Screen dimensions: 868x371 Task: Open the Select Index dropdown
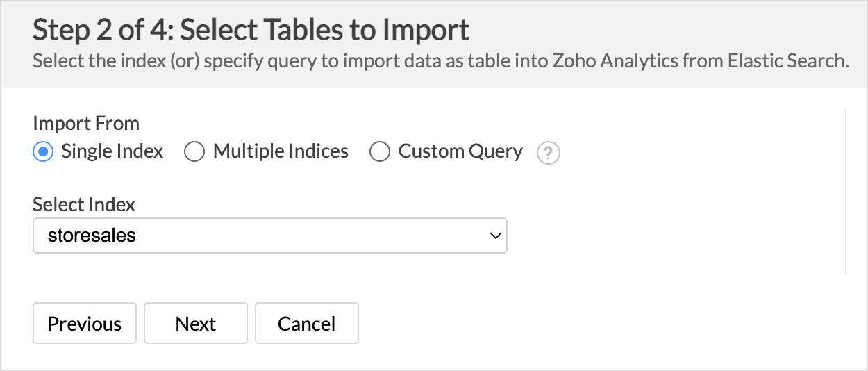pyautogui.click(x=270, y=236)
